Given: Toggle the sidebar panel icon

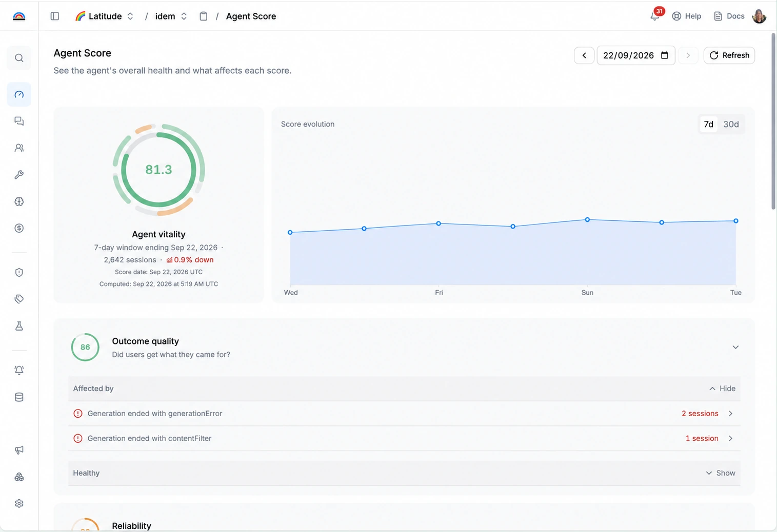Looking at the screenshot, I should 55,16.
